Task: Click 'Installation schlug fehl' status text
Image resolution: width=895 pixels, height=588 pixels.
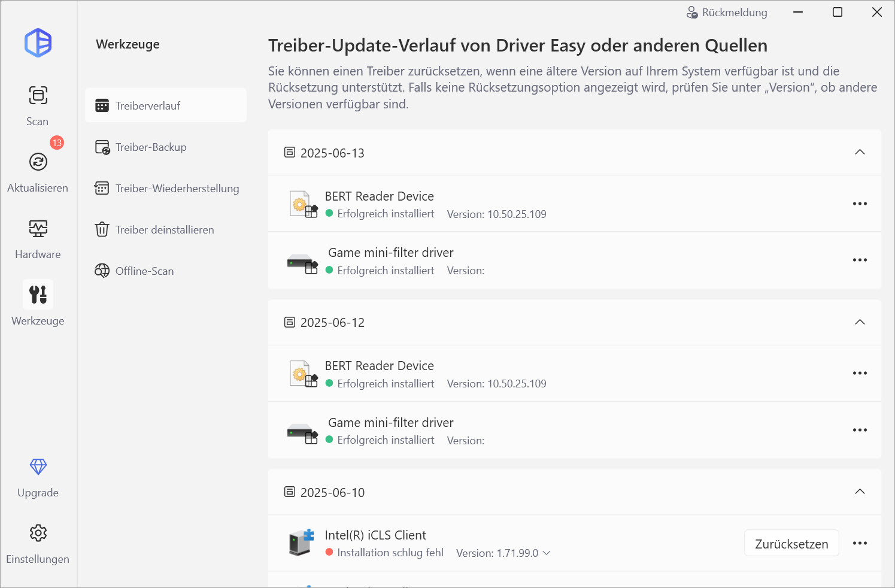Action: click(390, 553)
